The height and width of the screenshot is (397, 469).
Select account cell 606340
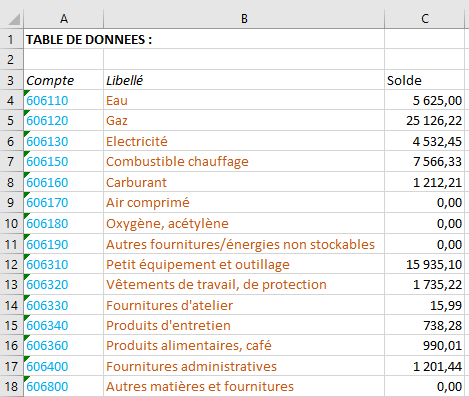(64, 325)
